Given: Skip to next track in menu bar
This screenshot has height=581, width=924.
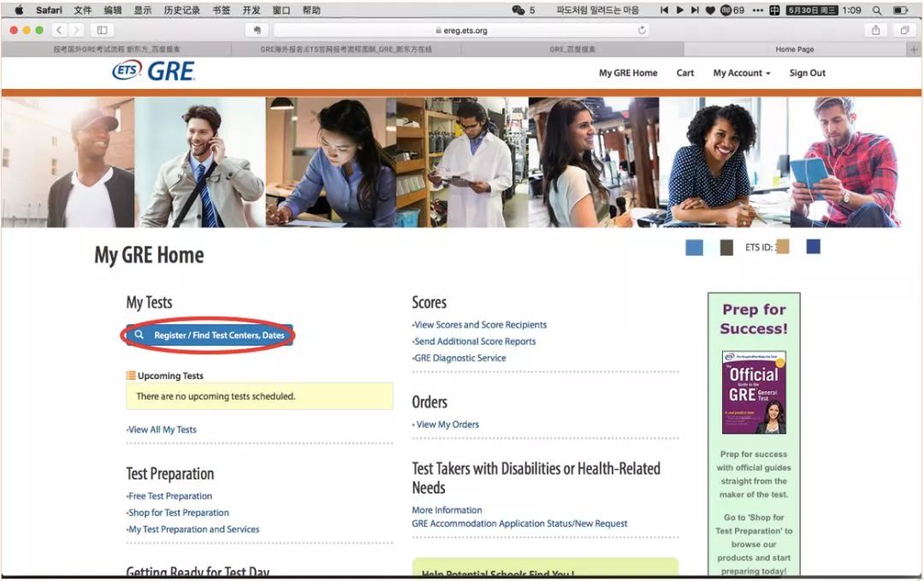Looking at the screenshot, I should click(695, 10).
